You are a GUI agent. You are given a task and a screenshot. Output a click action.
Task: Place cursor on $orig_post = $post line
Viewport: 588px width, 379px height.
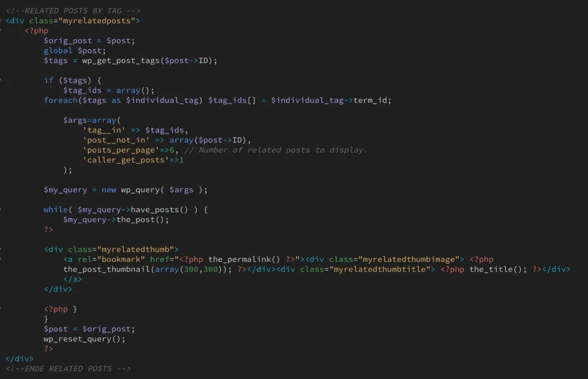(x=89, y=41)
